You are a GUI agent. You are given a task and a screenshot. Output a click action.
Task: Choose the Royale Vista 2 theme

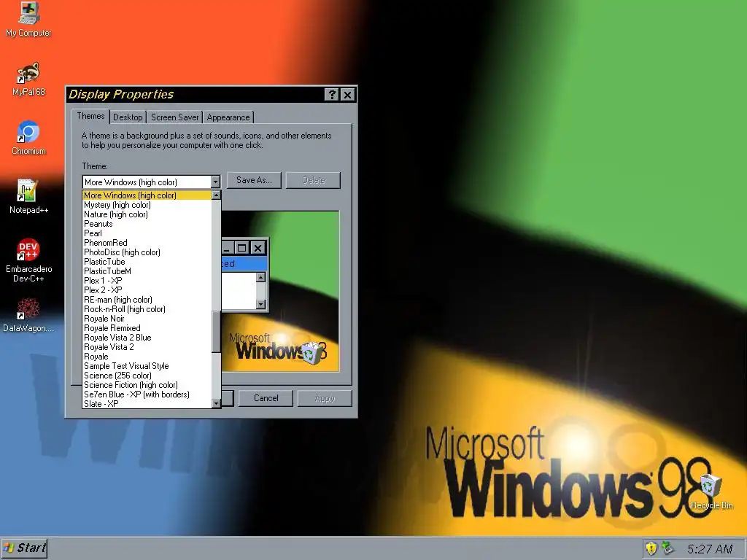click(147, 347)
